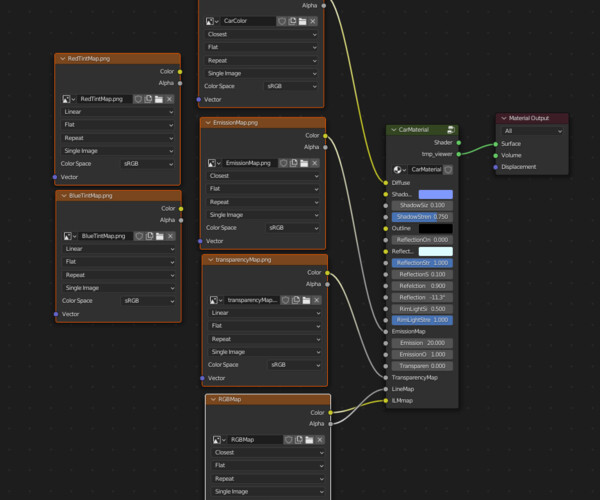600x500 pixels.
Task: Open folder icon for transparencyMap image
Action: 306,300
